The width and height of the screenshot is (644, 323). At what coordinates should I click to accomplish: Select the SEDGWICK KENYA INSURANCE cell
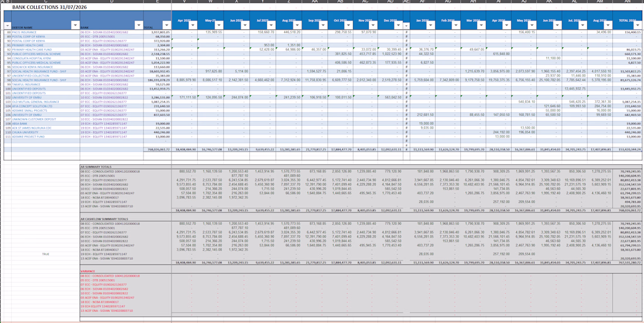pyautogui.click(x=46, y=67)
